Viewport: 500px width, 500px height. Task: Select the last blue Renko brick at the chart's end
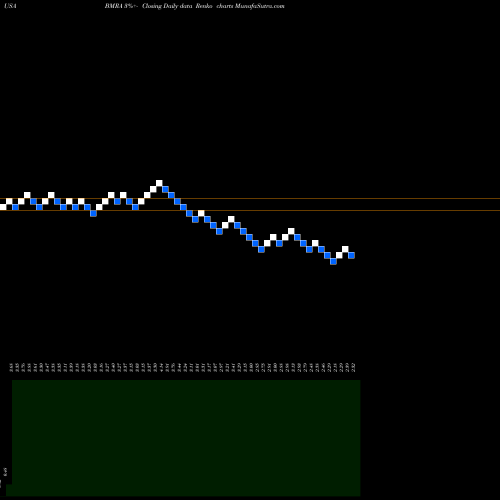pyautogui.click(x=351, y=255)
